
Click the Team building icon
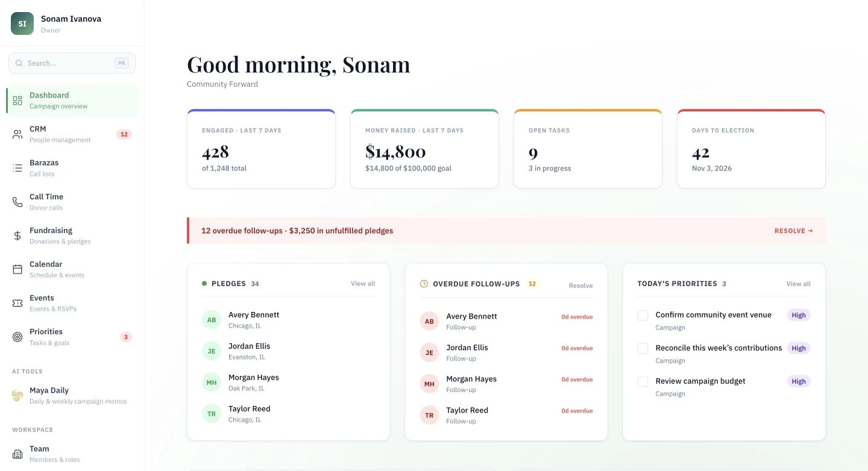click(x=17, y=454)
